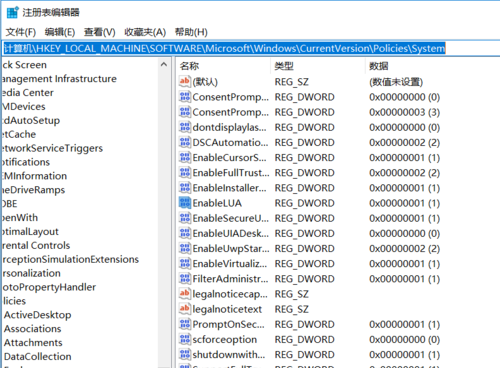Select the Associations tree key
Viewport: 500px width, 368px height.
pyautogui.click(x=33, y=329)
